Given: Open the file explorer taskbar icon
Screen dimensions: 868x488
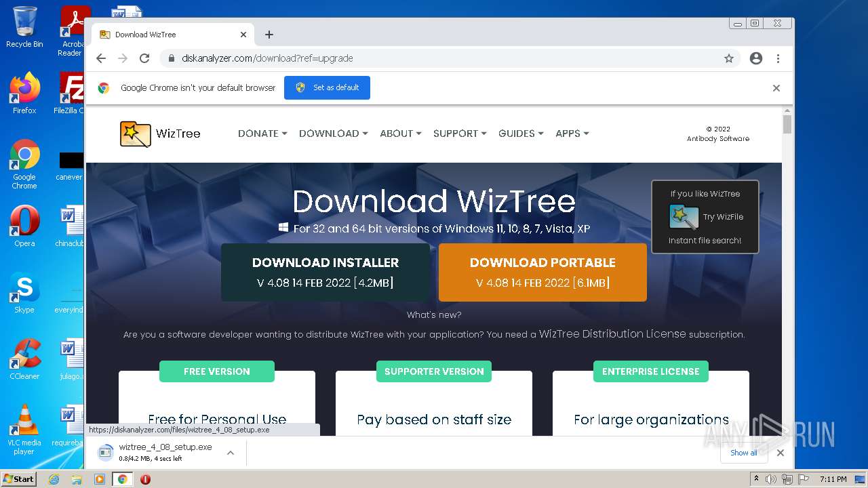Looking at the screenshot, I should 77,479.
